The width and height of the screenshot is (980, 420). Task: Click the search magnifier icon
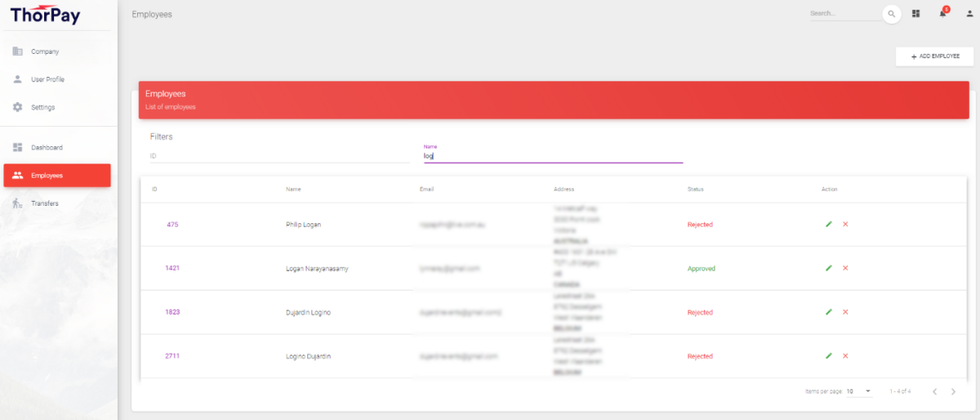click(891, 14)
